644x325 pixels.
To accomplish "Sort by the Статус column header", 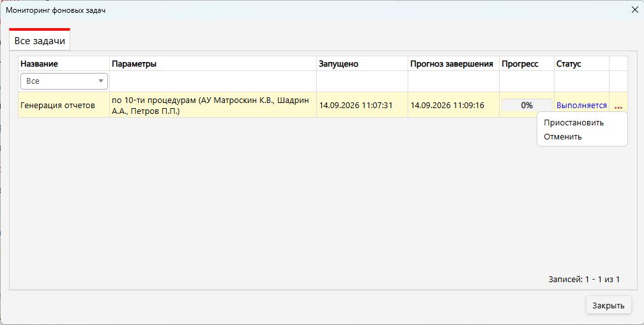I will [x=581, y=64].
